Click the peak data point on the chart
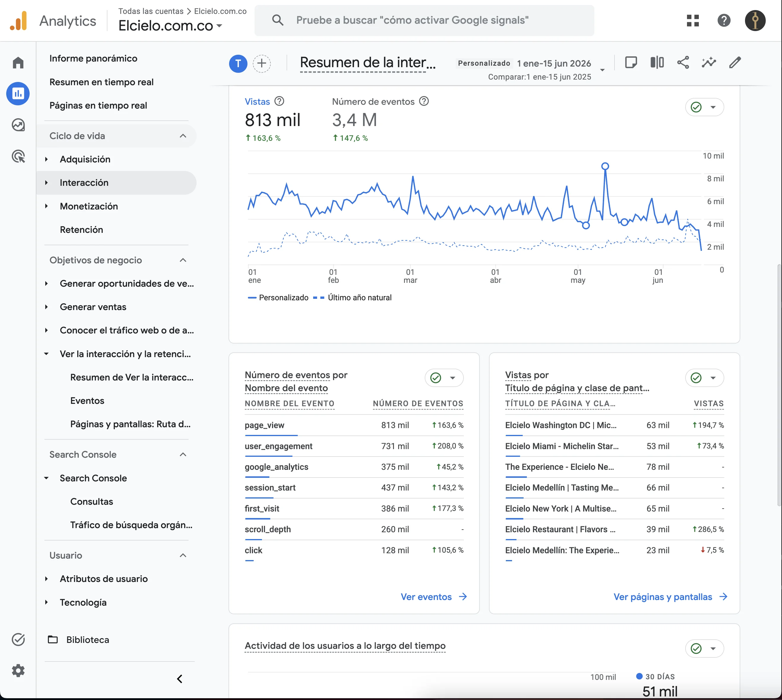This screenshot has height=700, width=782. click(x=605, y=166)
